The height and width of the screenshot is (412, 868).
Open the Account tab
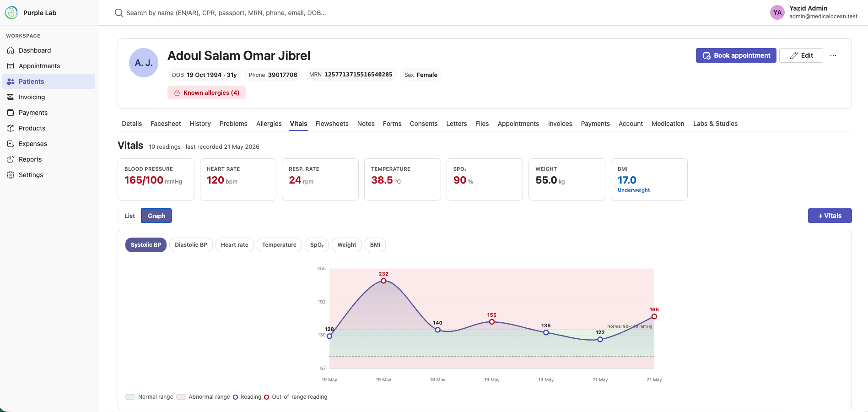click(631, 124)
